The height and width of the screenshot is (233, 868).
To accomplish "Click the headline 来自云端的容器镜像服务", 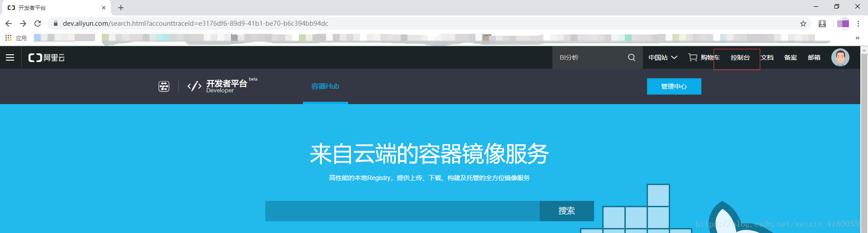I will tap(429, 154).
